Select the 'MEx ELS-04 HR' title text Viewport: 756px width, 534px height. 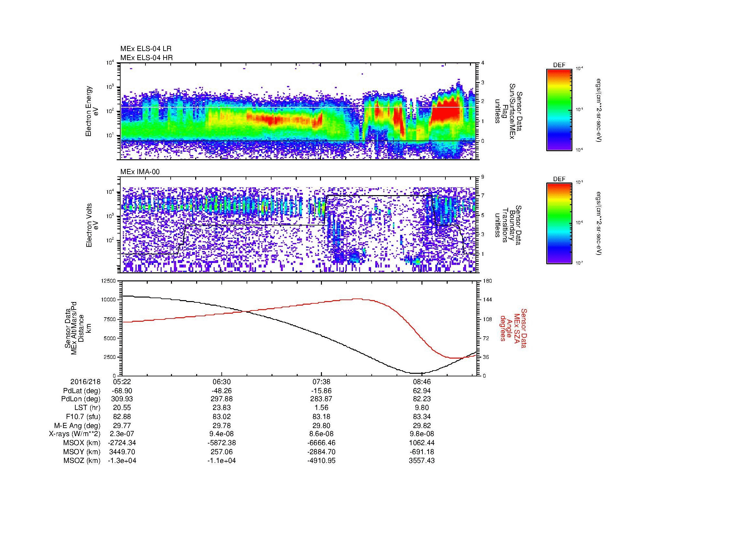146,58
